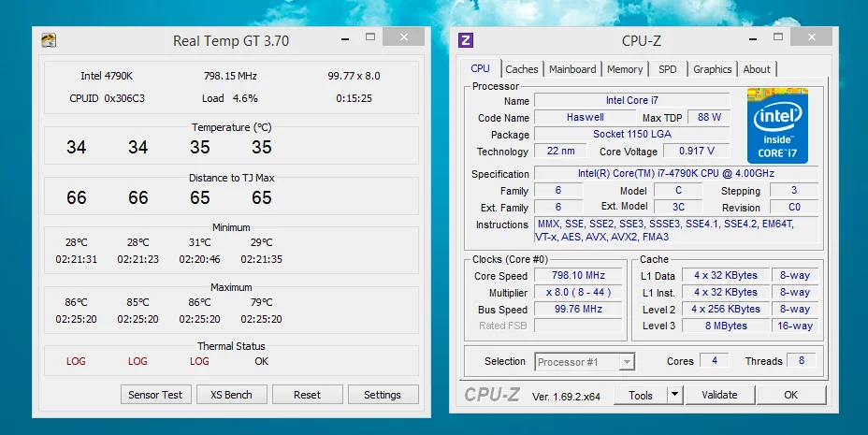
Task: Click the Real Temp application icon
Action: coord(49,40)
